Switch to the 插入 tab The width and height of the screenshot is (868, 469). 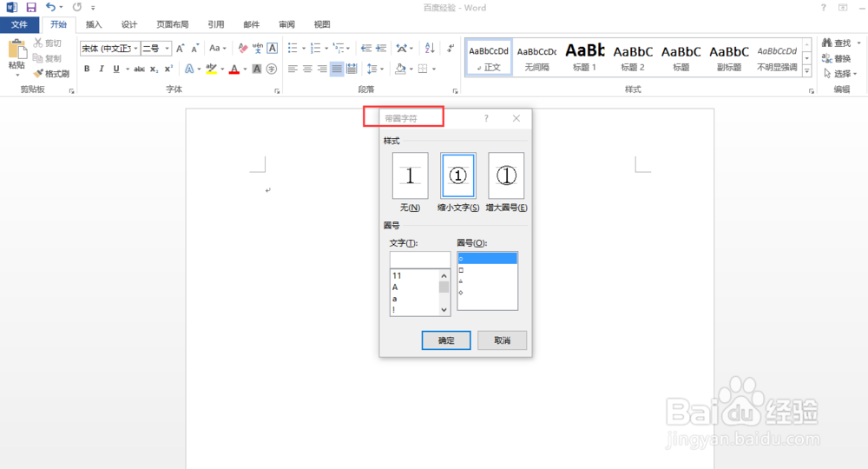tap(94, 24)
